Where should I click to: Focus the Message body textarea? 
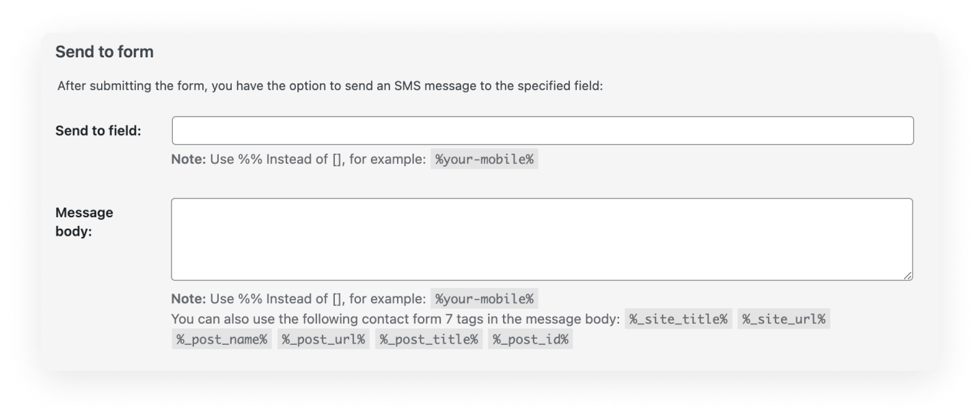[542, 239]
